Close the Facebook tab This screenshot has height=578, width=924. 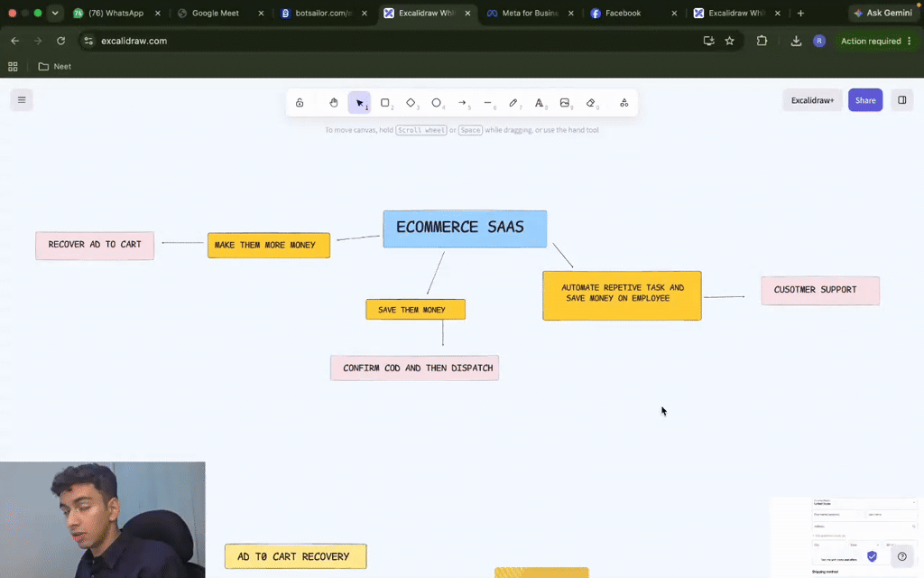point(674,13)
